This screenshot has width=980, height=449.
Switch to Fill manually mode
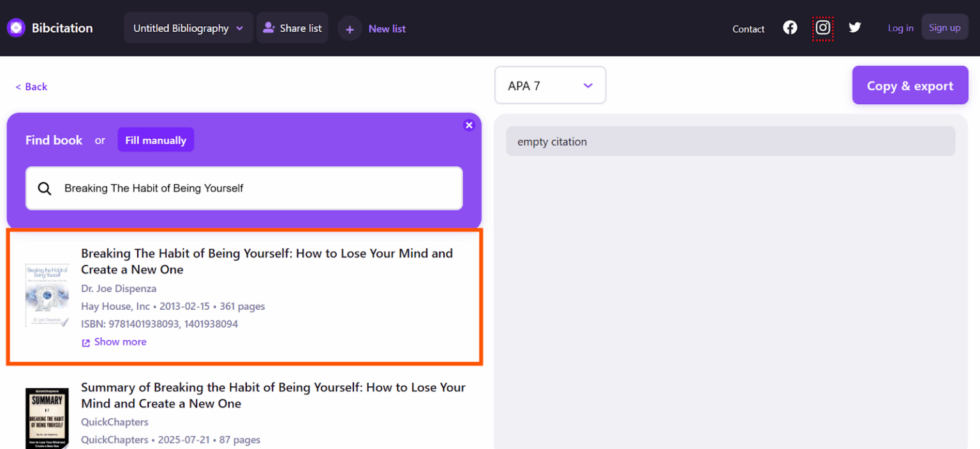point(156,140)
